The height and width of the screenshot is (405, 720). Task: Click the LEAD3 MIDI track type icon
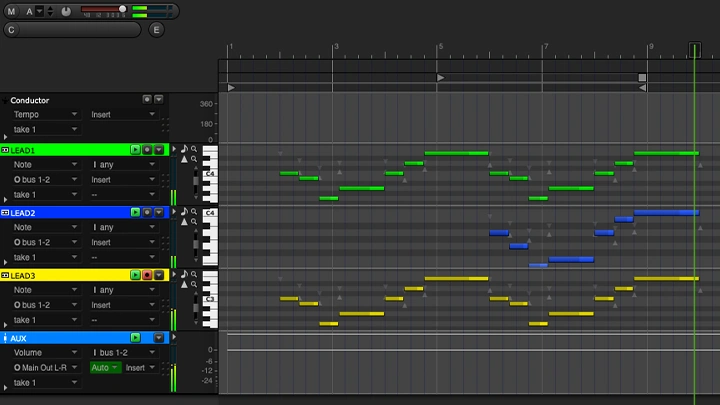coord(5,275)
